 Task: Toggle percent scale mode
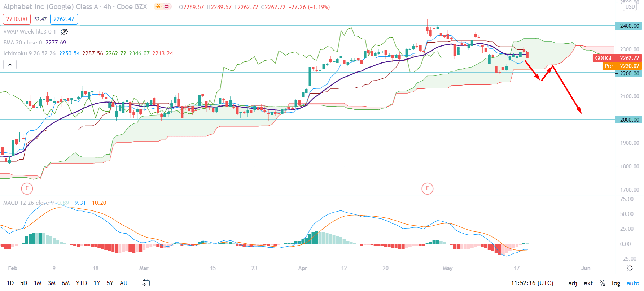pyautogui.click(x=602, y=283)
